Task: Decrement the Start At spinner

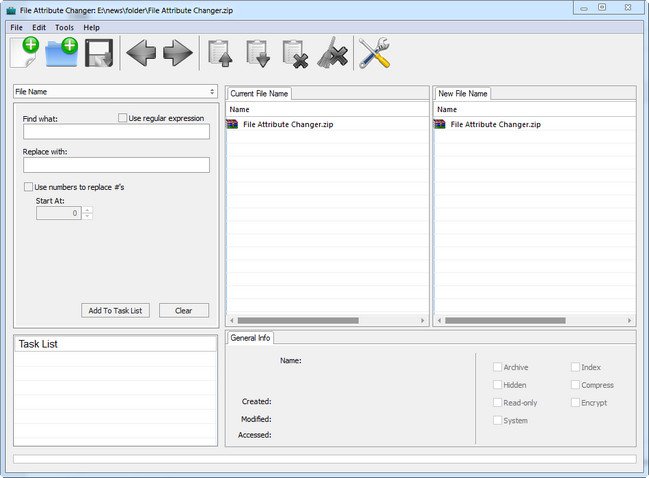Action: 87,216
